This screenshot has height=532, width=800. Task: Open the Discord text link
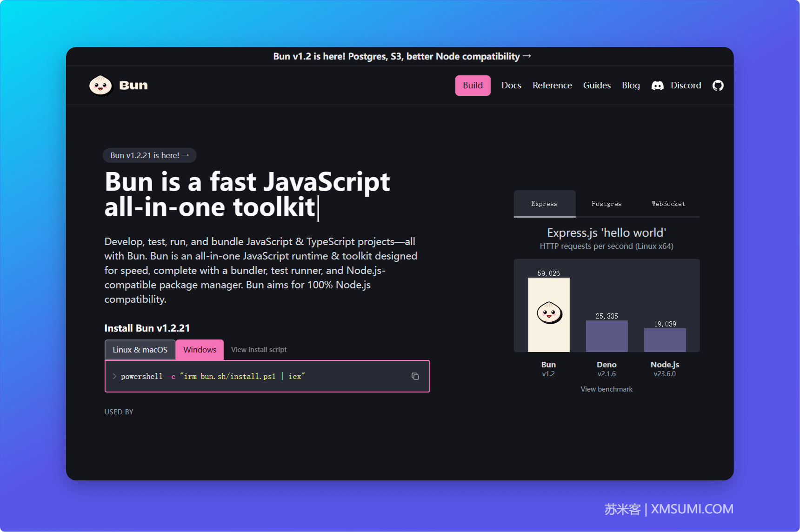tap(686, 86)
